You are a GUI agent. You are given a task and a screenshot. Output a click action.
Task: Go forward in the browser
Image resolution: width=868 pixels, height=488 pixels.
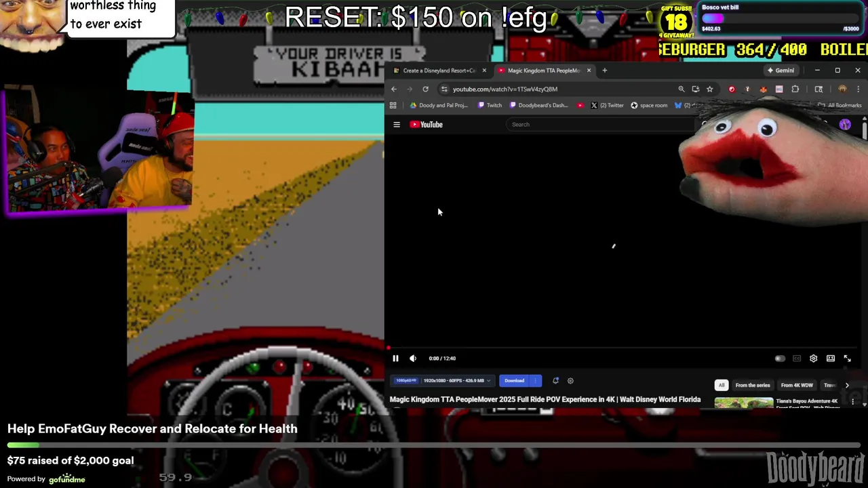pyautogui.click(x=410, y=89)
